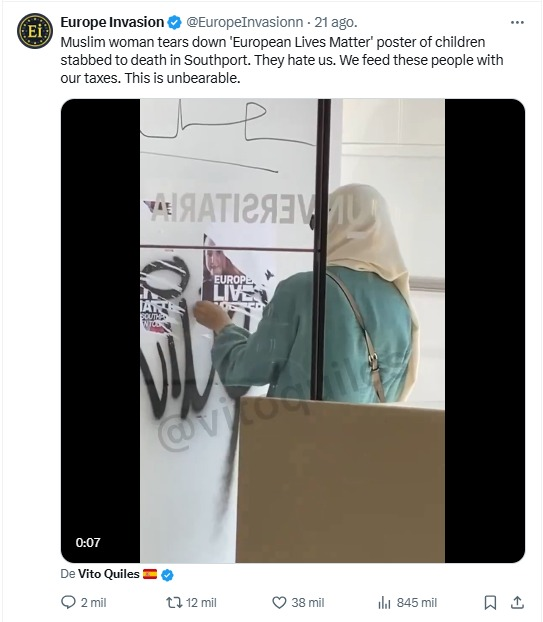Click the '12 mil' reposts count
This screenshot has height=622, width=543.
tap(201, 603)
